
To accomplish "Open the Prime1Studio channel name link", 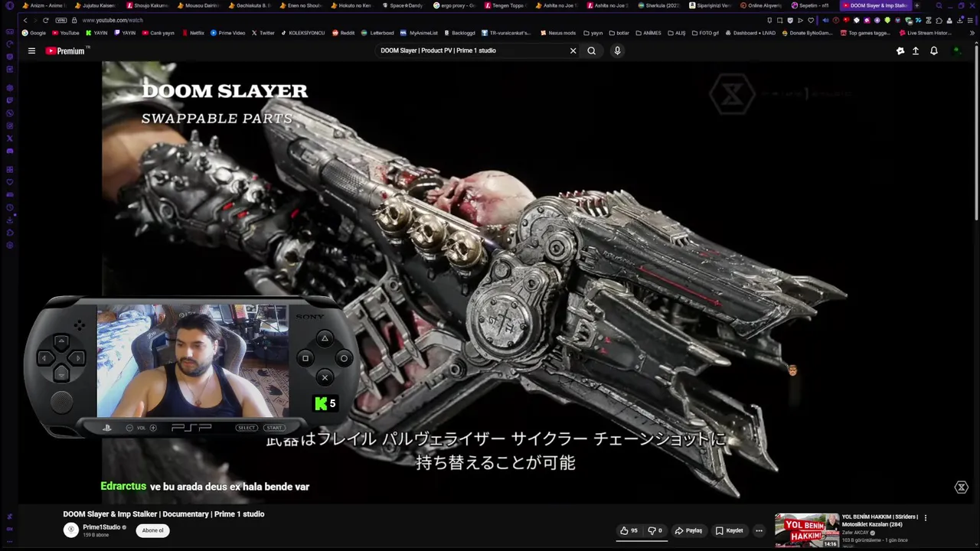I will coord(102,527).
